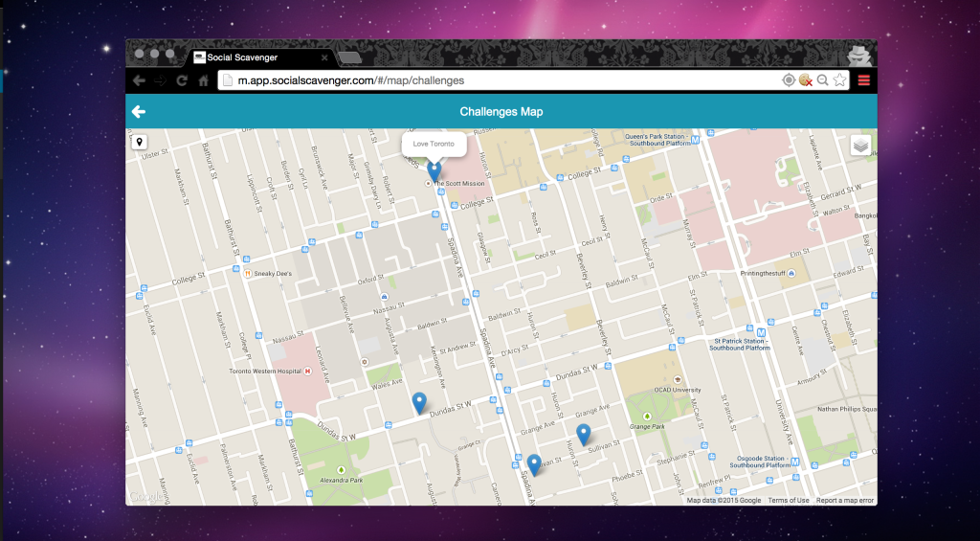Click the location target icon in address bar
Image resolution: width=980 pixels, height=541 pixels.
click(x=789, y=80)
